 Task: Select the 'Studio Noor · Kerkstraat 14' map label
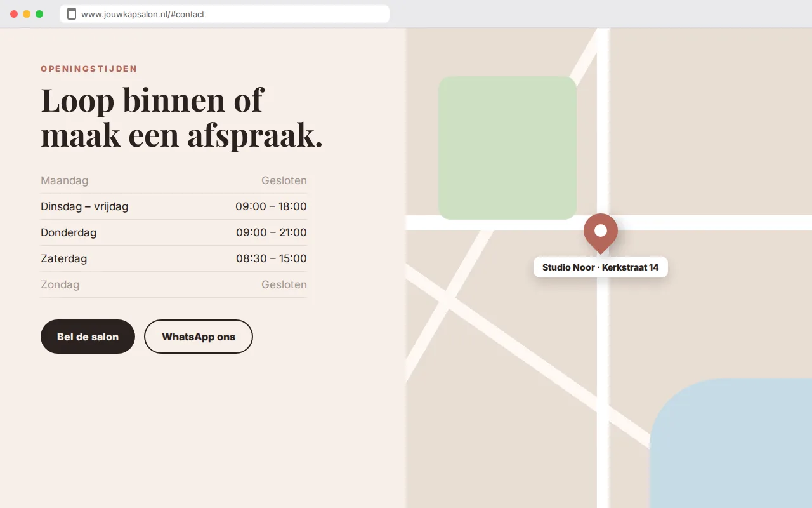(x=601, y=267)
